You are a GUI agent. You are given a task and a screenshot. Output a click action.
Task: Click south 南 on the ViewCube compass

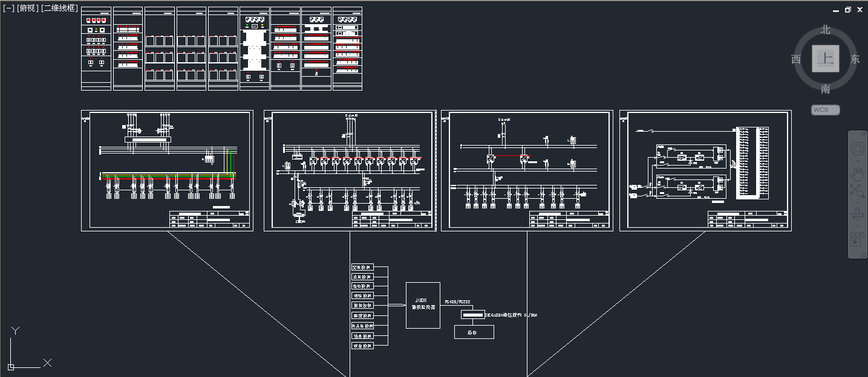[826, 89]
